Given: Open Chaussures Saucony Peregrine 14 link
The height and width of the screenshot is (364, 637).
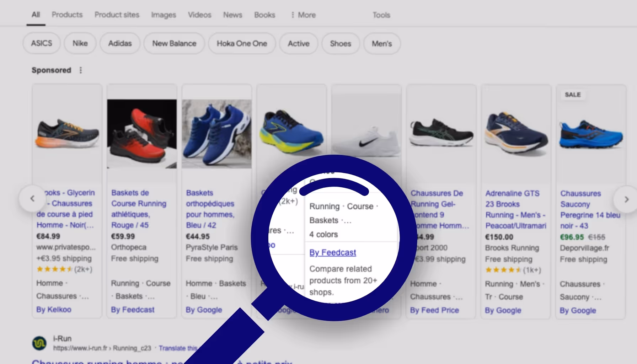Looking at the screenshot, I should point(590,209).
